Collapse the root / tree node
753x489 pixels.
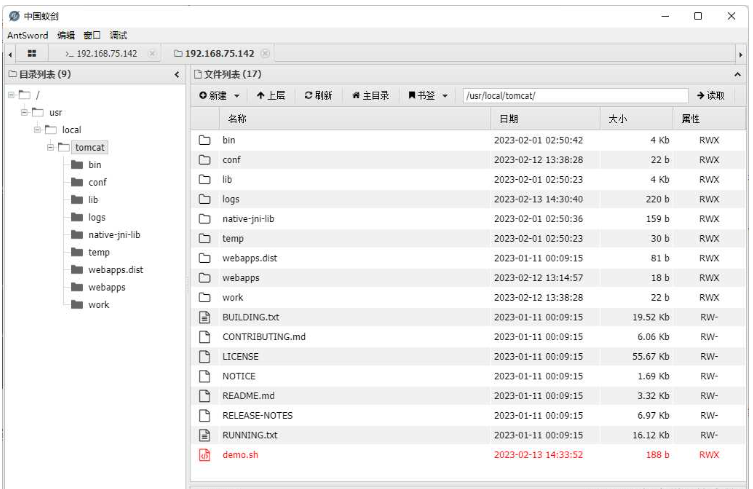(x=11, y=95)
